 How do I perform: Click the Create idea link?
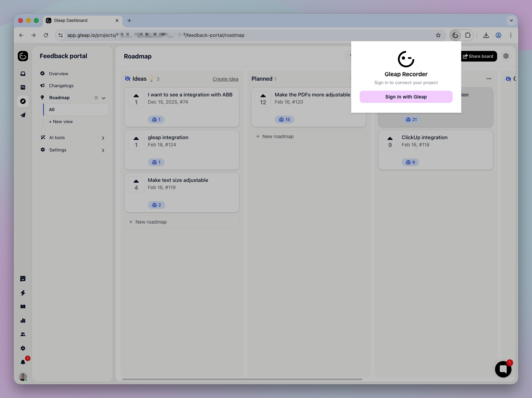225,79
